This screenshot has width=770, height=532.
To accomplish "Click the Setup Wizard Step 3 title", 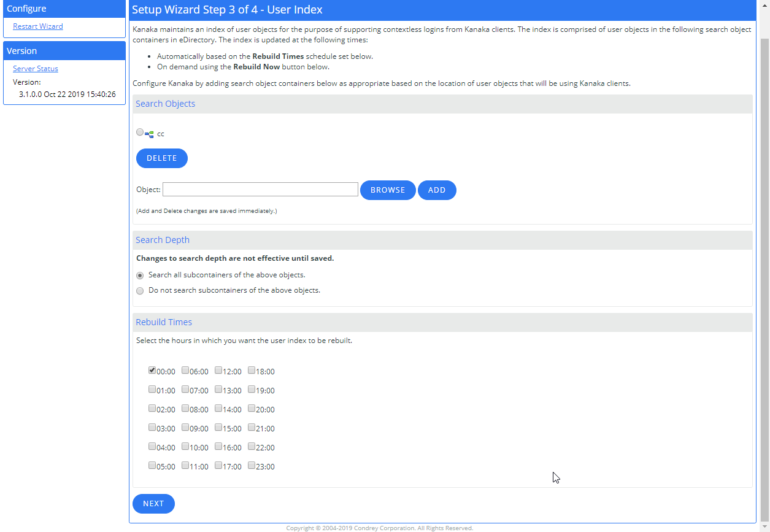I will point(227,10).
